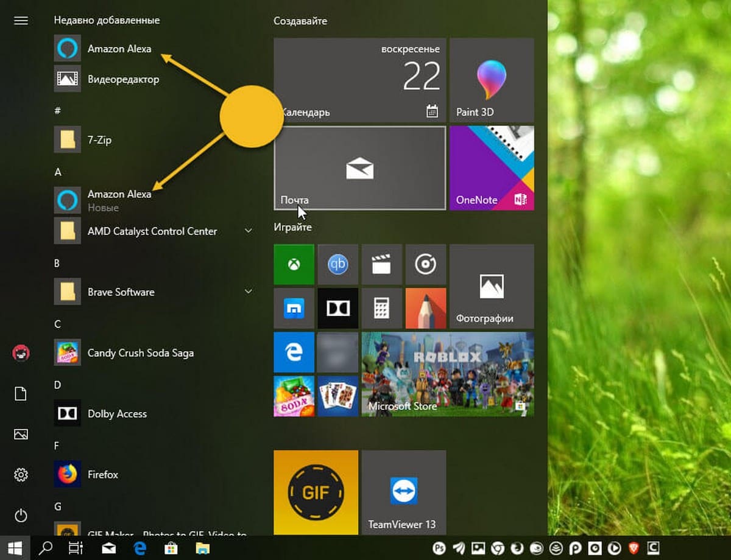This screenshot has width=731, height=560.
Task: Click the A letter header
Action: (57, 172)
